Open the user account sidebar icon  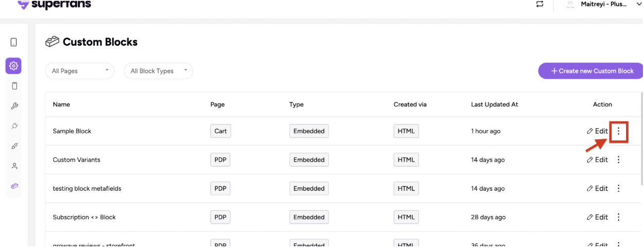pos(14,166)
